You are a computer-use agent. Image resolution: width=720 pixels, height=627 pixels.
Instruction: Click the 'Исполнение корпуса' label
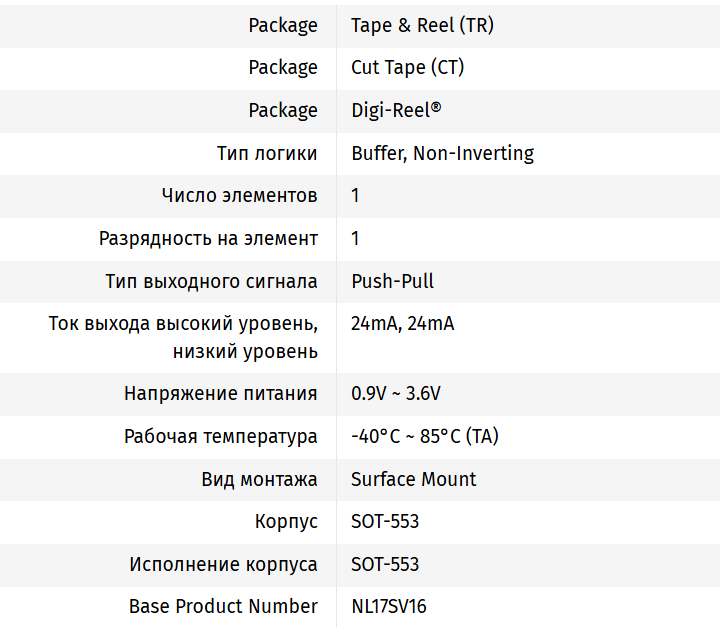click(223, 564)
